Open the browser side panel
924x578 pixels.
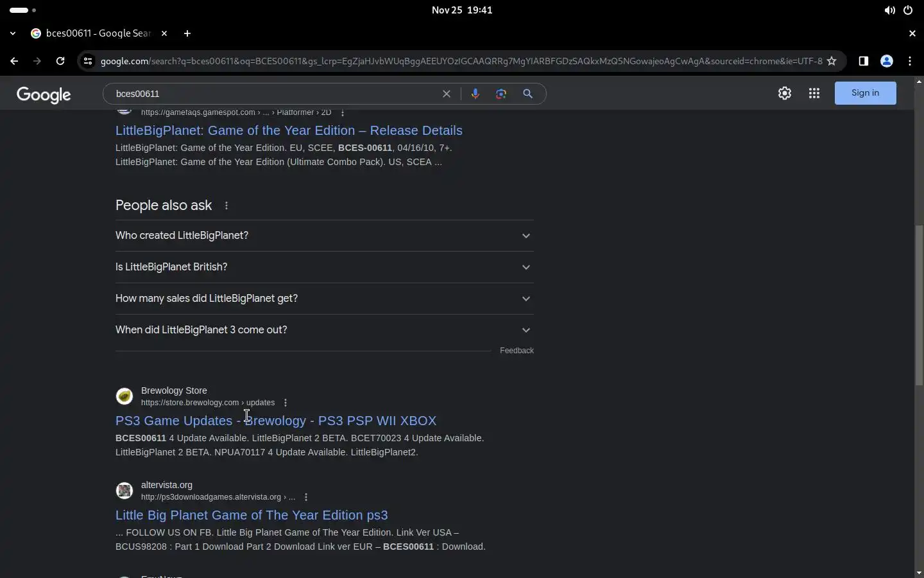(864, 61)
